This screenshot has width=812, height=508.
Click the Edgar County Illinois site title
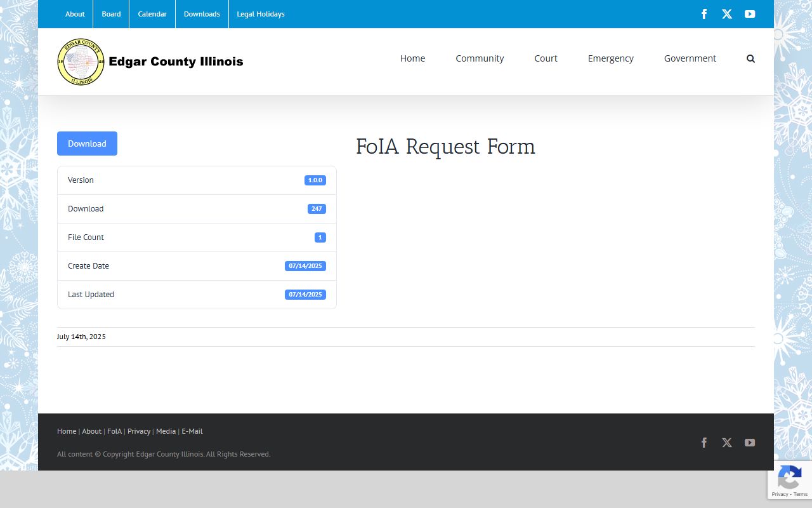click(x=176, y=62)
